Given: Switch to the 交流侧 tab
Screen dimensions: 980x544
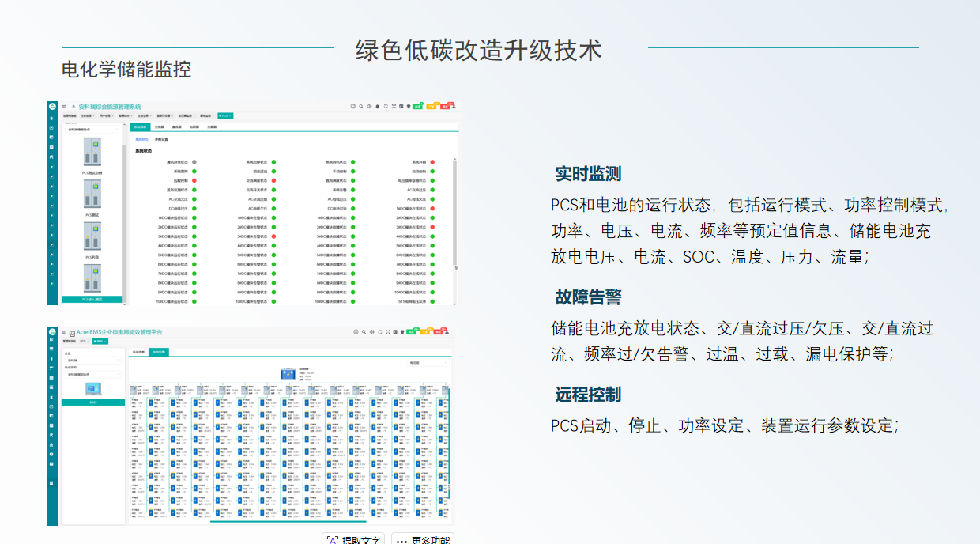Looking at the screenshot, I should point(159,127).
